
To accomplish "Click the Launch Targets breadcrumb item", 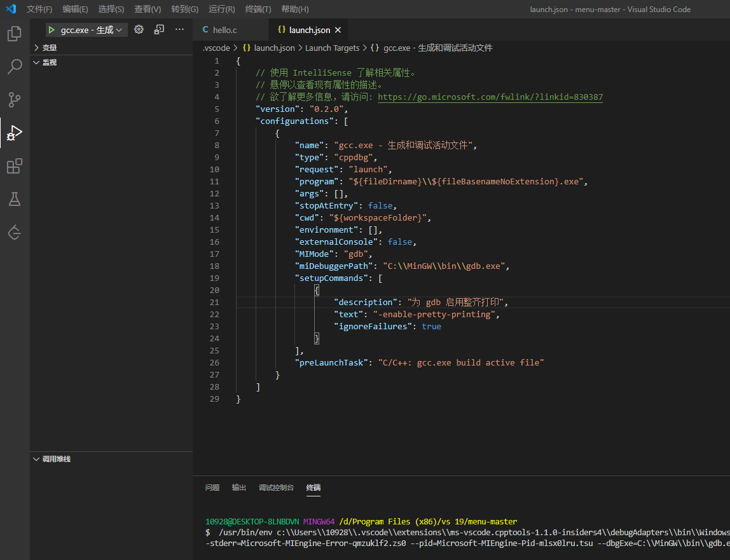I will 332,48.
